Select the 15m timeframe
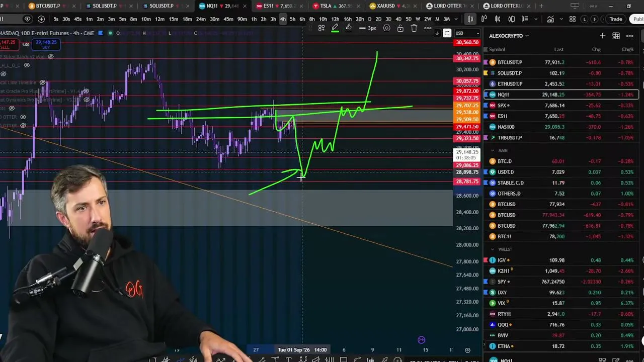 click(x=174, y=19)
